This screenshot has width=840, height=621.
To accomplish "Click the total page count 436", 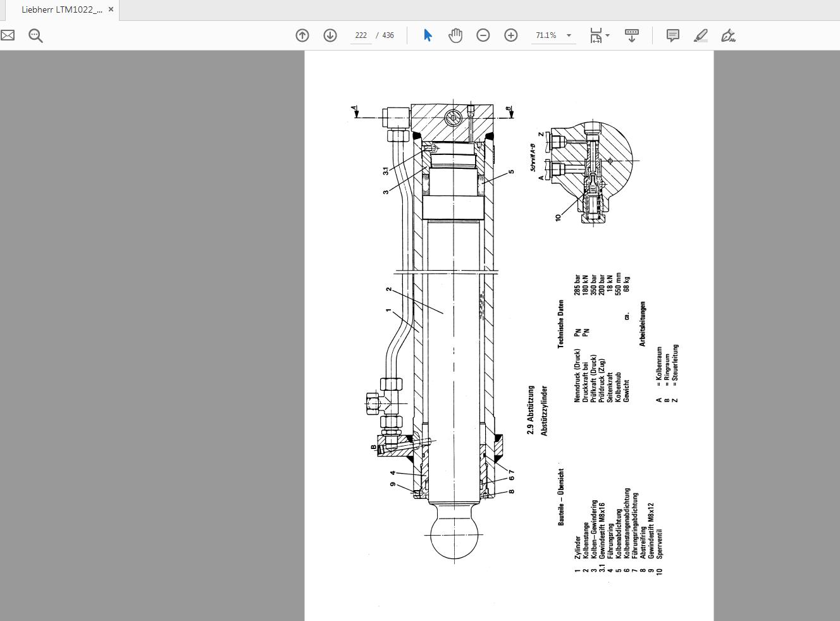I will (387, 35).
